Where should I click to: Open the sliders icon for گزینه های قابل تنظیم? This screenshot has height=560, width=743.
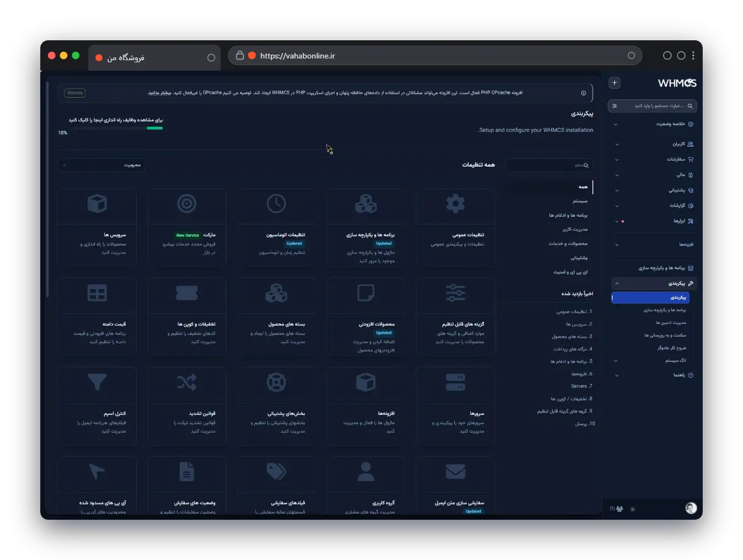click(x=455, y=293)
